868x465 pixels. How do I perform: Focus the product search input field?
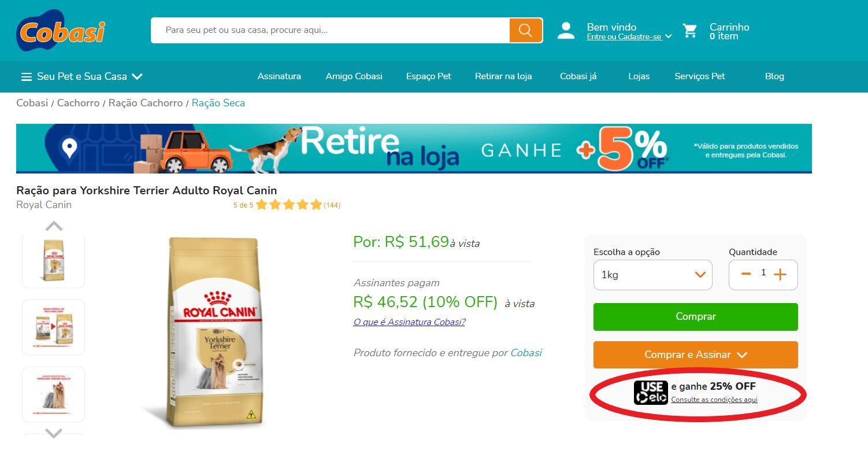pos(330,30)
